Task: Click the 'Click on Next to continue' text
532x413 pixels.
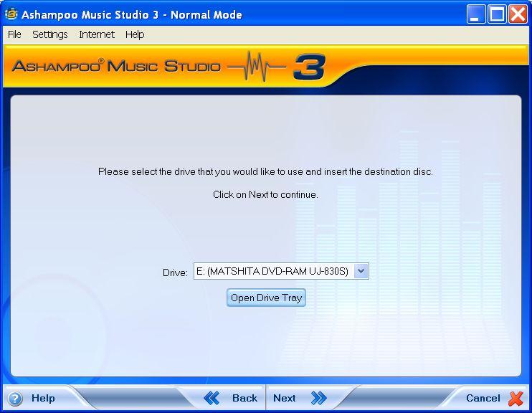Action: point(265,194)
